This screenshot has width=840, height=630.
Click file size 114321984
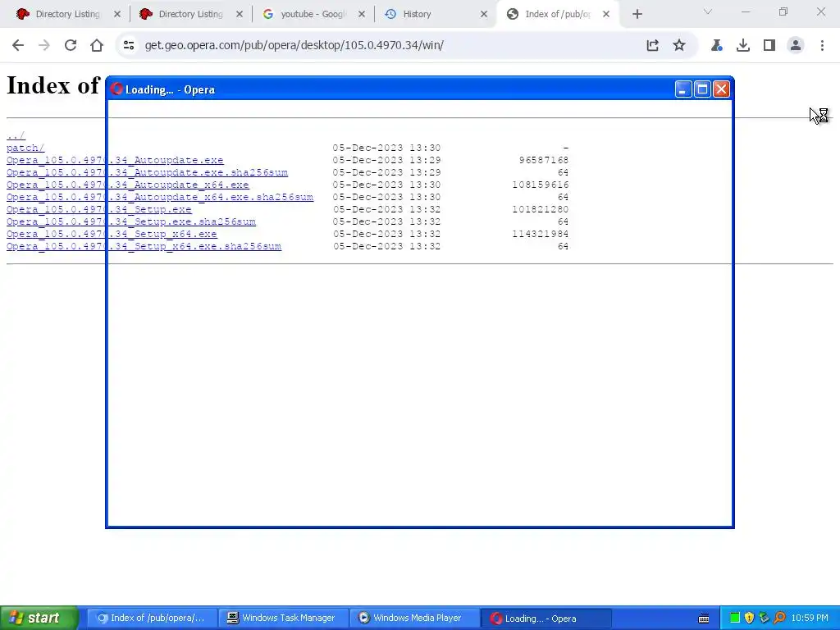pos(541,234)
